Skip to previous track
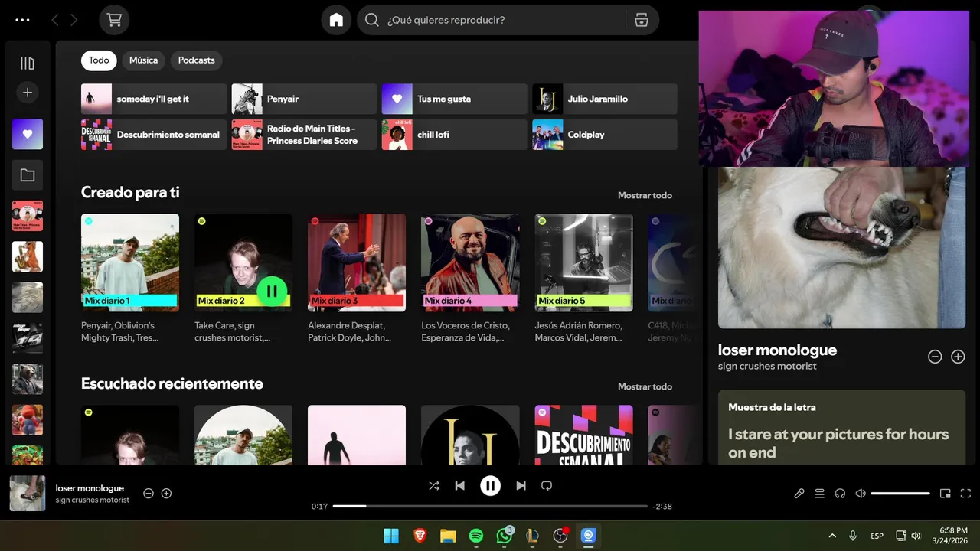This screenshot has height=551, width=980. tap(459, 485)
